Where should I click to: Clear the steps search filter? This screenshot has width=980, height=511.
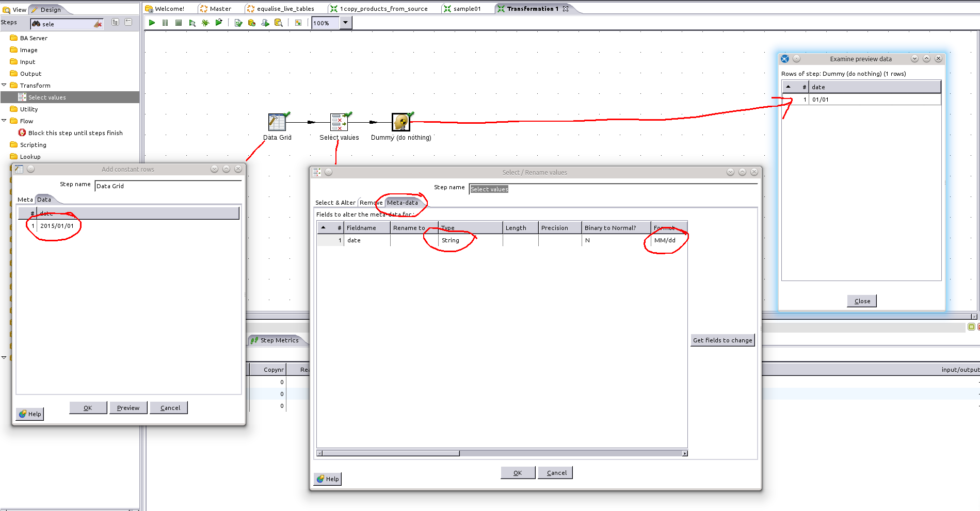[98, 24]
